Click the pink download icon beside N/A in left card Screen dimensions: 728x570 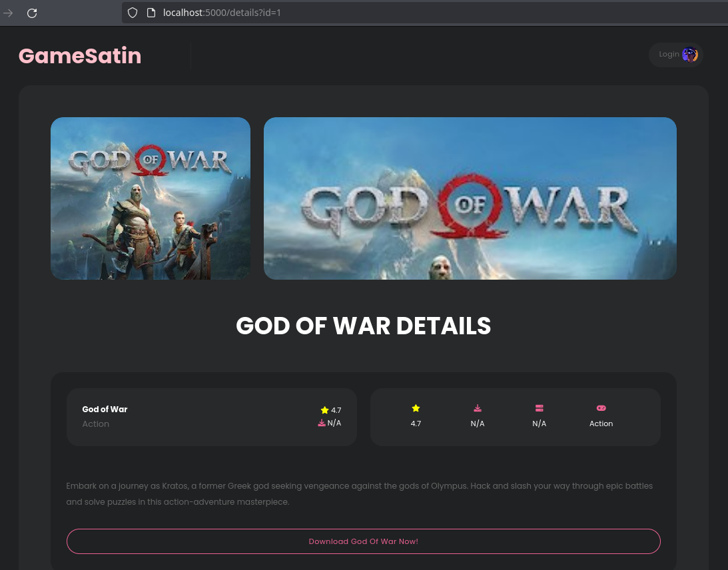321,423
